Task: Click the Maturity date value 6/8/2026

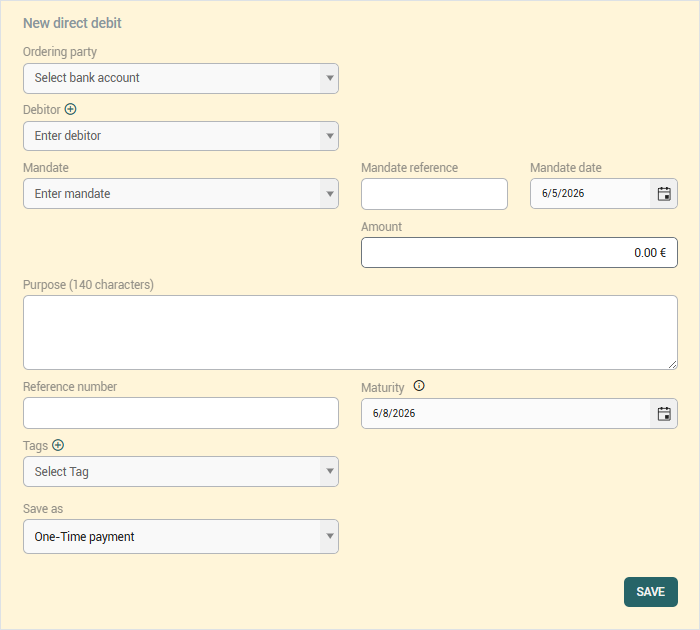Action: (394, 413)
